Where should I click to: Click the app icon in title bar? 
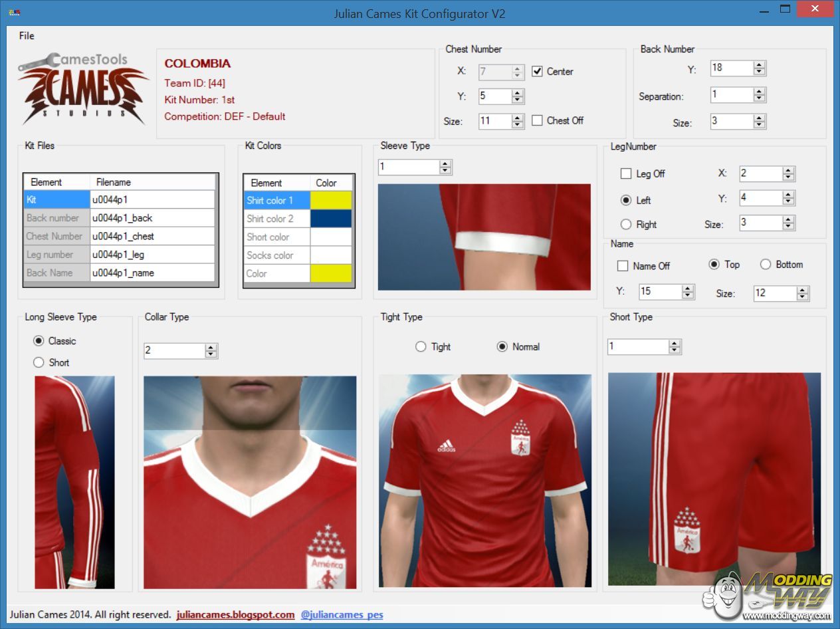pyautogui.click(x=13, y=13)
